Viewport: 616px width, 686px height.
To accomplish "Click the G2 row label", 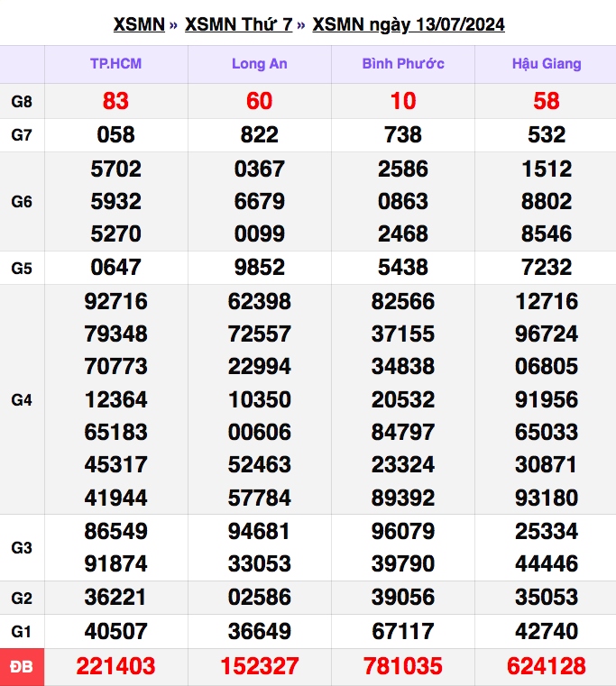I will 22,598.
